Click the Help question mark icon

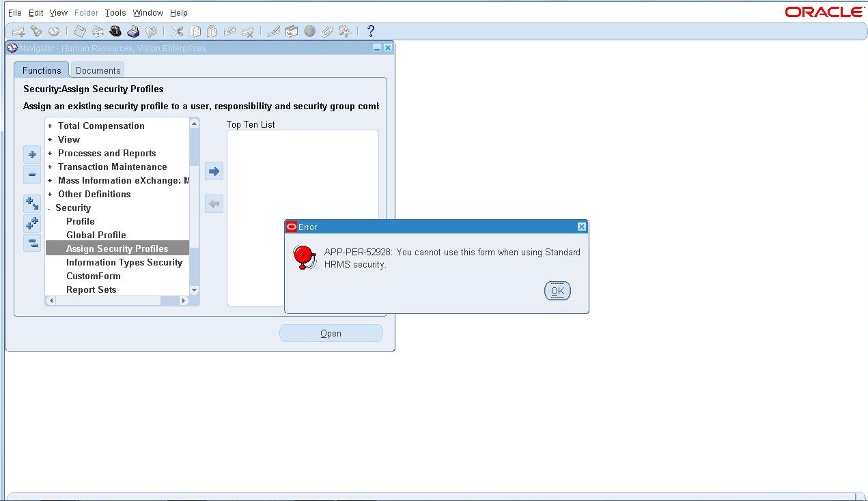370,31
